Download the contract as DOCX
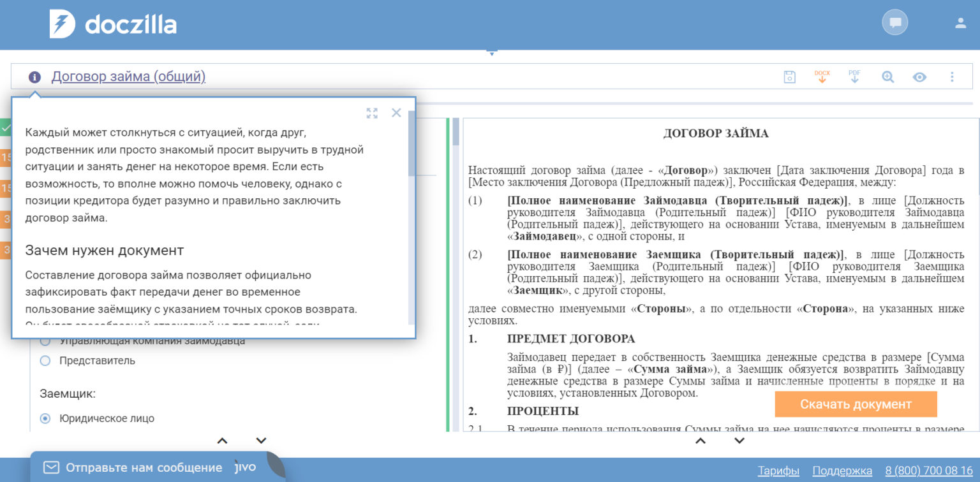Viewport: 980px width, 482px height. [x=822, y=77]
